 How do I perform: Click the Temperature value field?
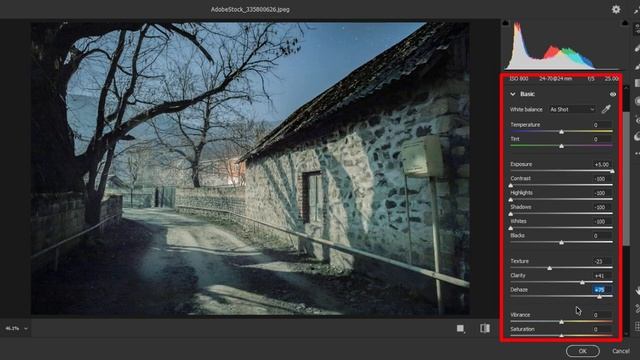(x=602, y=125)
